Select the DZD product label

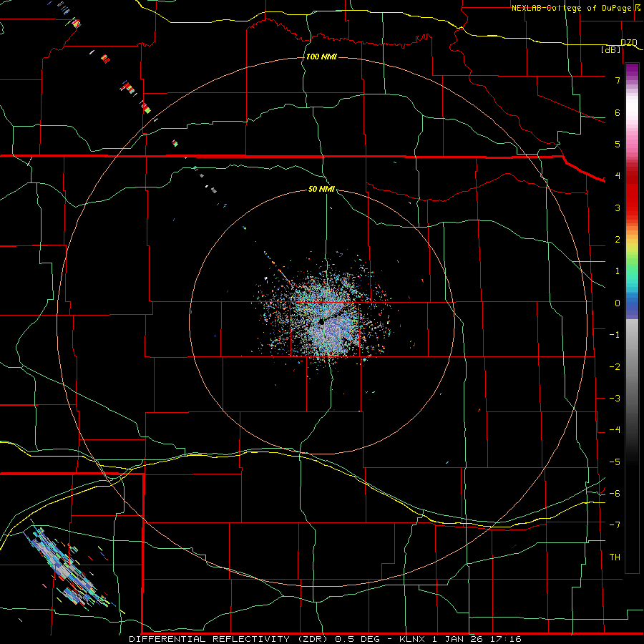[629, 42]
